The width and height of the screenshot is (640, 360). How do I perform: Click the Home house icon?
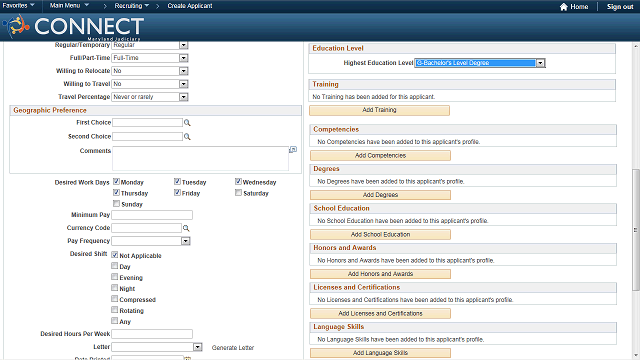(x=564, y=7)
